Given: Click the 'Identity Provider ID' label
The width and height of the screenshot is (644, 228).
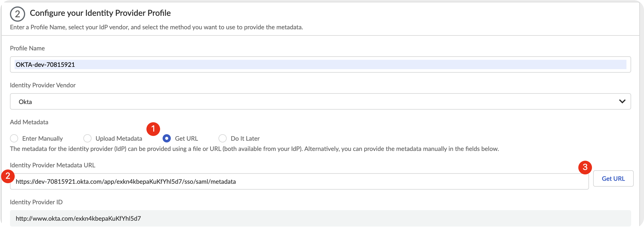Looking at the screenshot, I should 36,202.
